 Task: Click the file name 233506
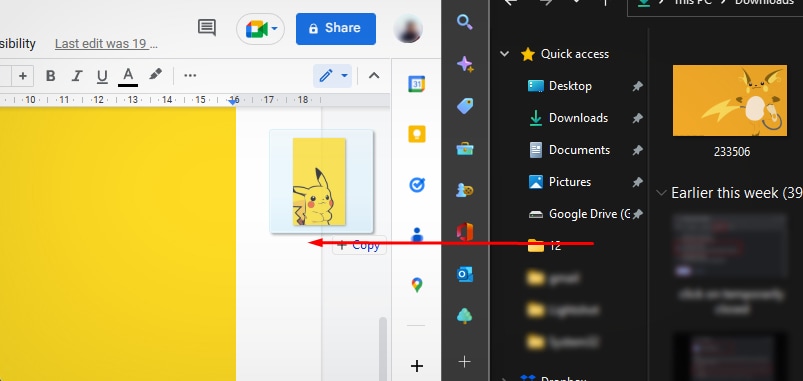coord(732,152)
